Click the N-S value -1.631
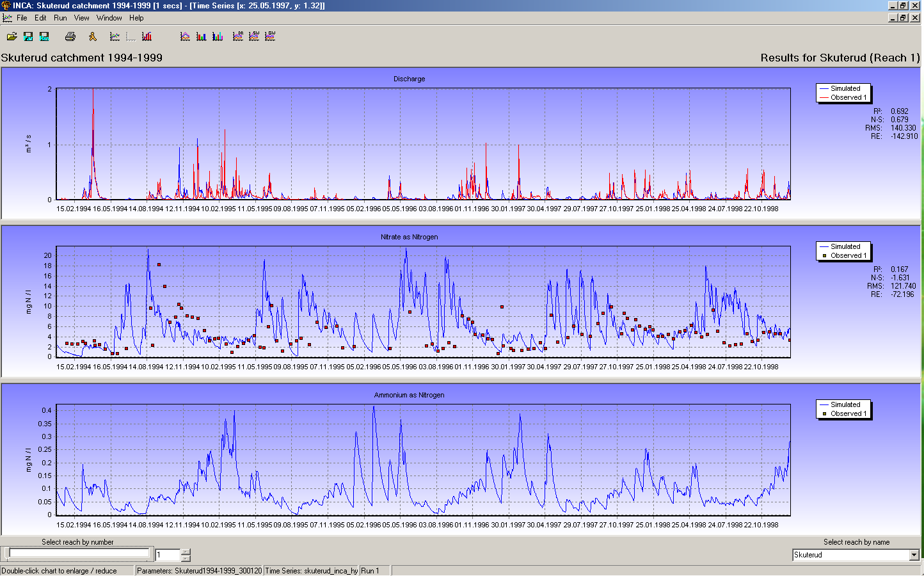The height and width of the screenshot is (576, 924). click(x=900, y=278)
